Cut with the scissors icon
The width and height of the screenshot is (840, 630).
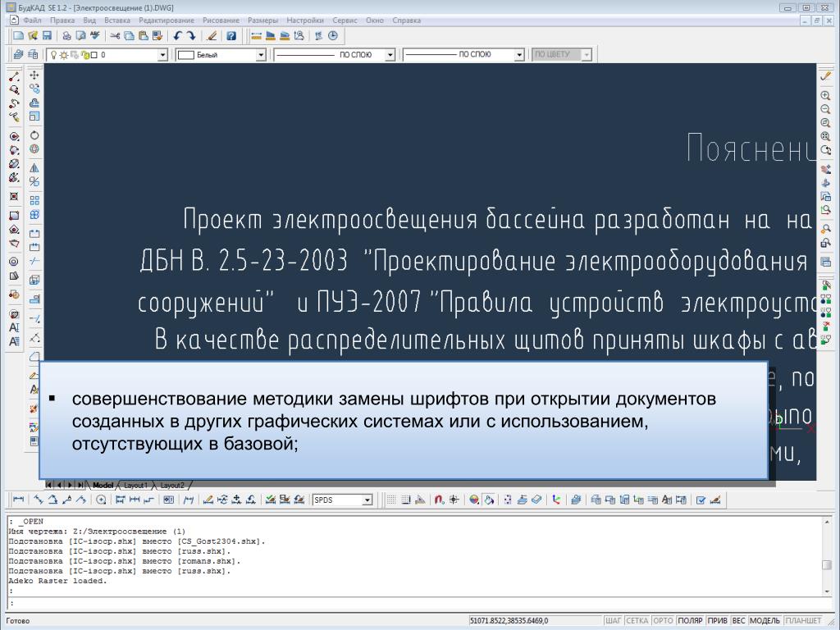[115, 36]
